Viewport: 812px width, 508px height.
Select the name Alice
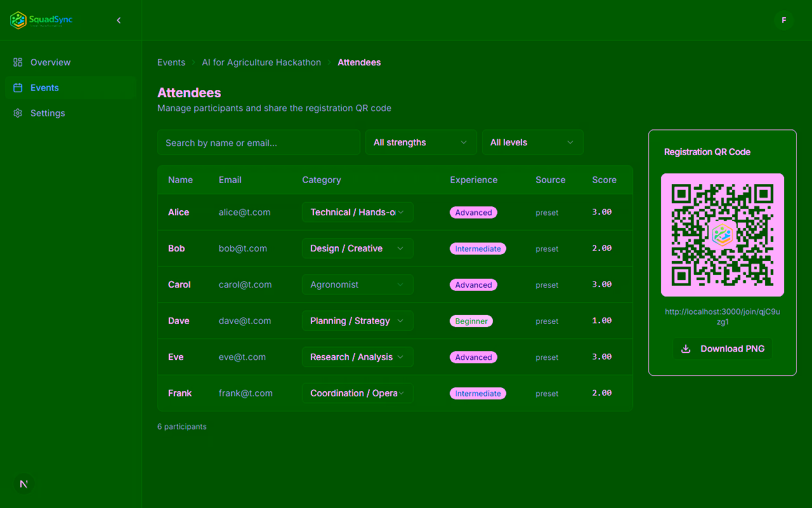click(x=179, y=212)
